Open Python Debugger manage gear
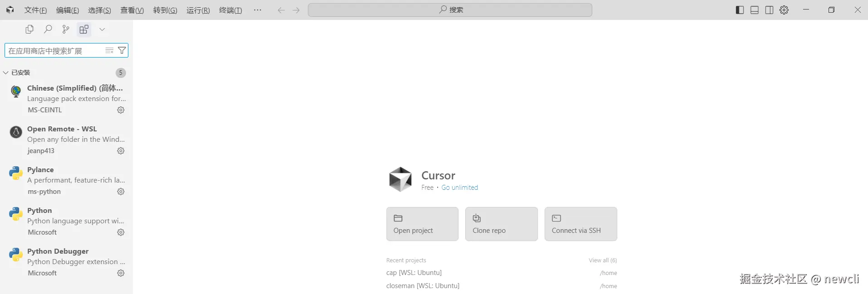Viewport: 868px width, 294px height. tap(121, 273)
